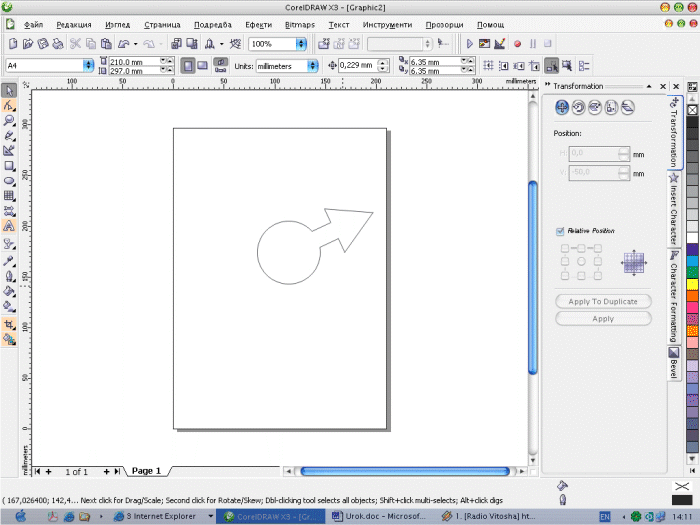This screenshot has width=700, height=525.
Task: Select the Eyedropper tool
Action: tap(9, 261)
